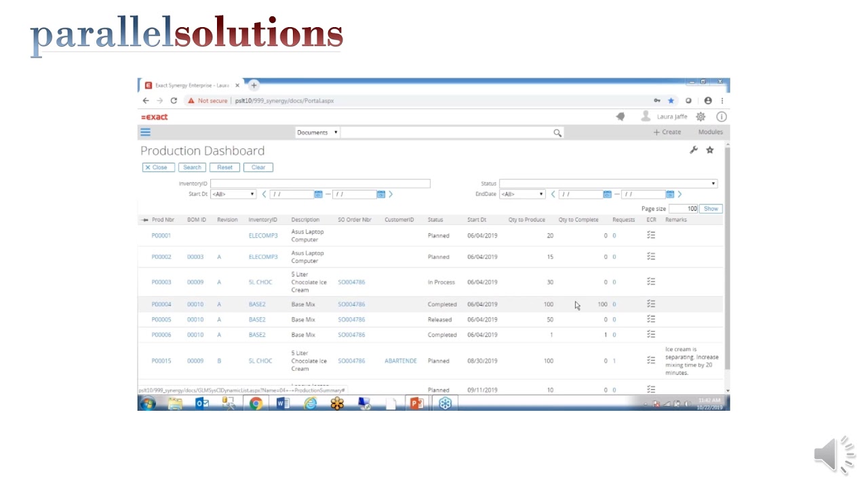Open the Create menu
Screen dimensions: 868x488
click(x=667, y=132)
